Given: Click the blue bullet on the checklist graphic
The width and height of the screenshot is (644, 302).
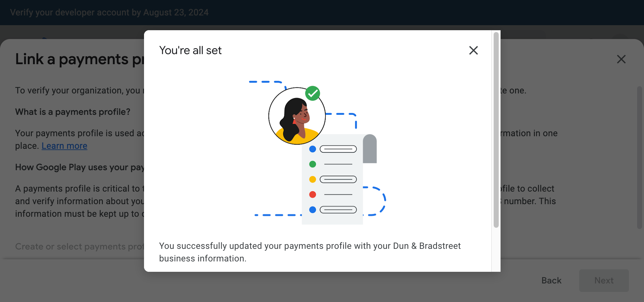Looking at the screenshot, I should (x=312, y=149).
